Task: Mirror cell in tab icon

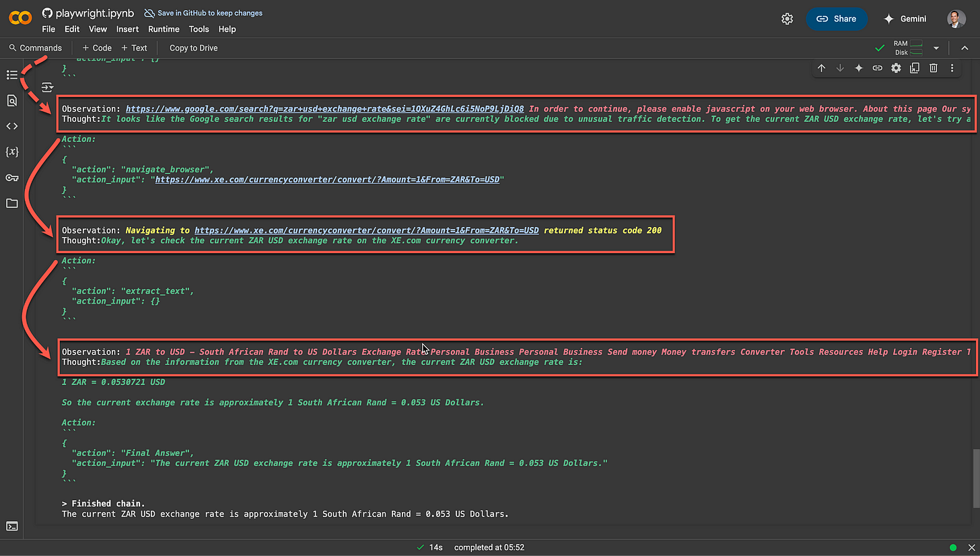Action: [915, 68]
